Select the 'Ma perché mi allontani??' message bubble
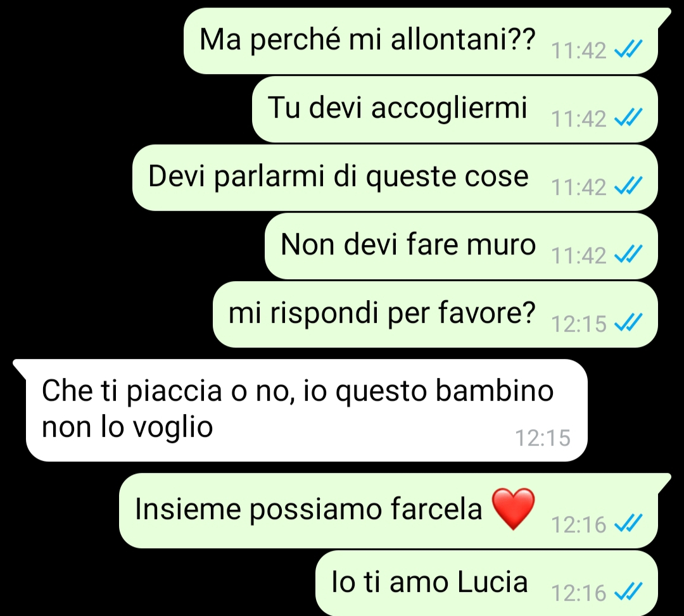 point(421,41)
